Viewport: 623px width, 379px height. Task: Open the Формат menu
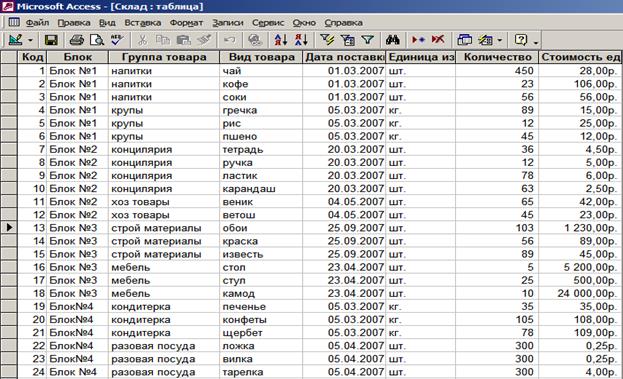click(186, 23)
